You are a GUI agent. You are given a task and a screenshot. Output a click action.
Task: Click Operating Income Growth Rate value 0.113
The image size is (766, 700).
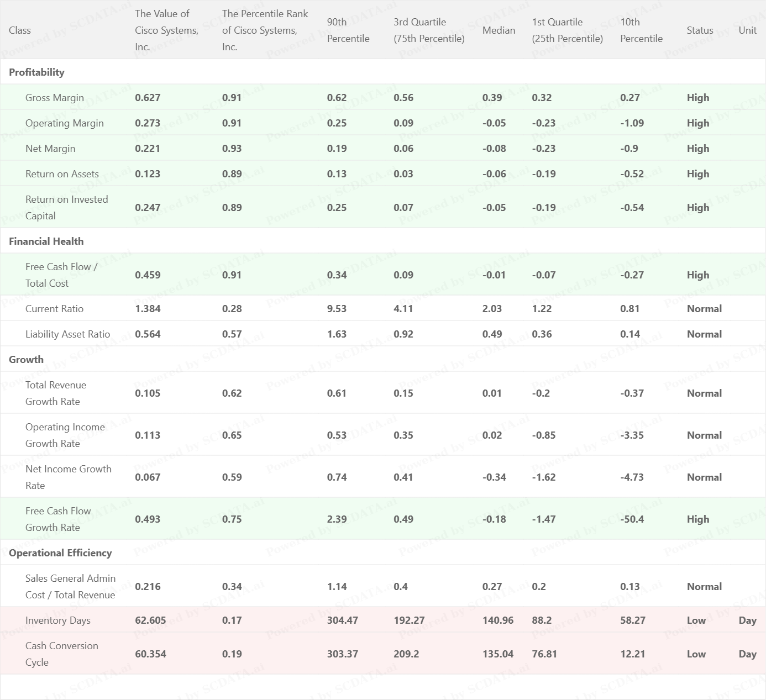(148, 435)
